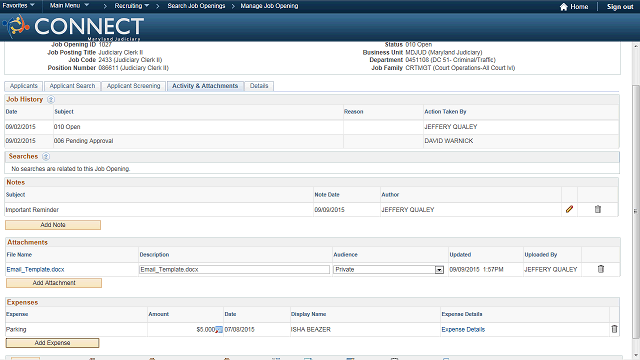Click the 07/08/2015 expense date

239,329
